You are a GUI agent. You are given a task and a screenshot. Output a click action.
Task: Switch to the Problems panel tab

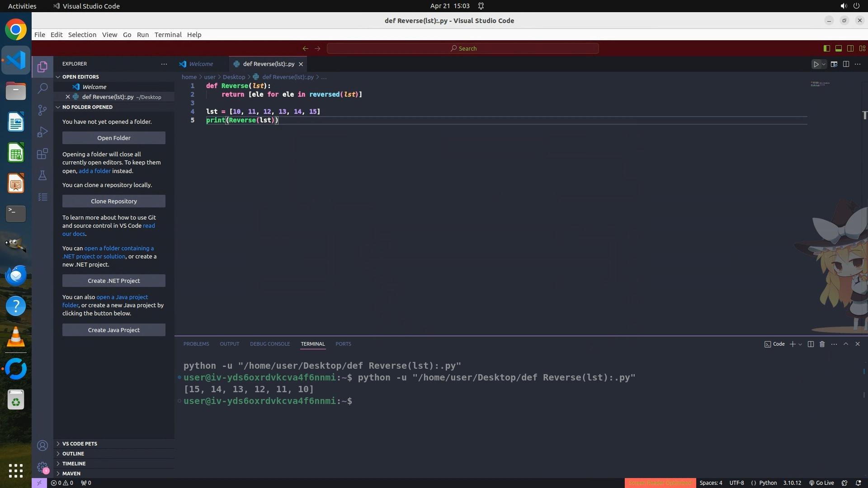[196, 344]
